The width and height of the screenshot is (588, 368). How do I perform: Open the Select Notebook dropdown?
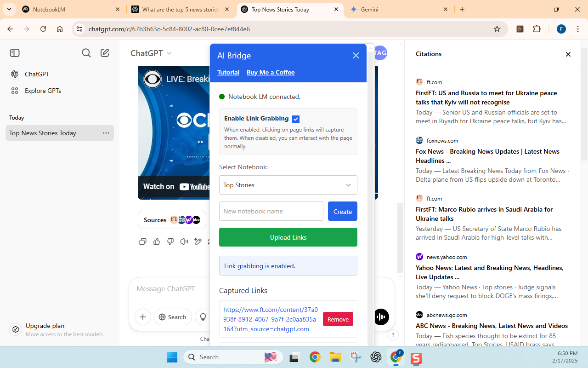click(x=288, y=185)
